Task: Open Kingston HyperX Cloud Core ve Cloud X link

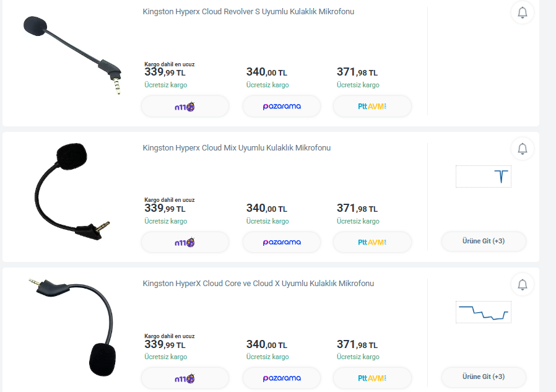Action: pos(258,284)
